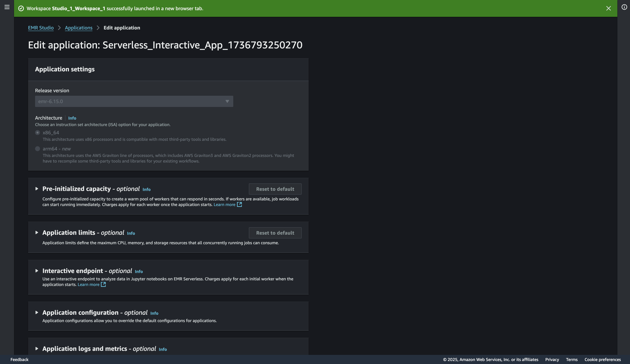
Task: Expand Application configuration section
Action: pos(37,312)
